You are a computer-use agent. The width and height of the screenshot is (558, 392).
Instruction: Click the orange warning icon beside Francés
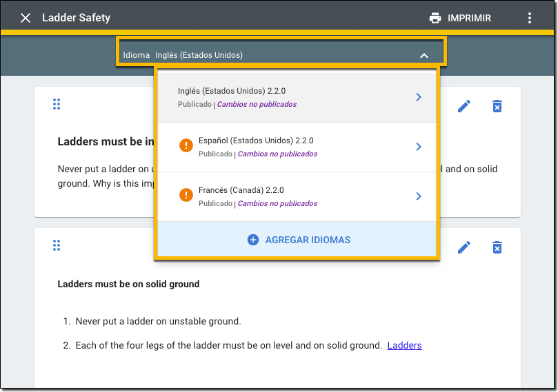[x=186, y=195]
